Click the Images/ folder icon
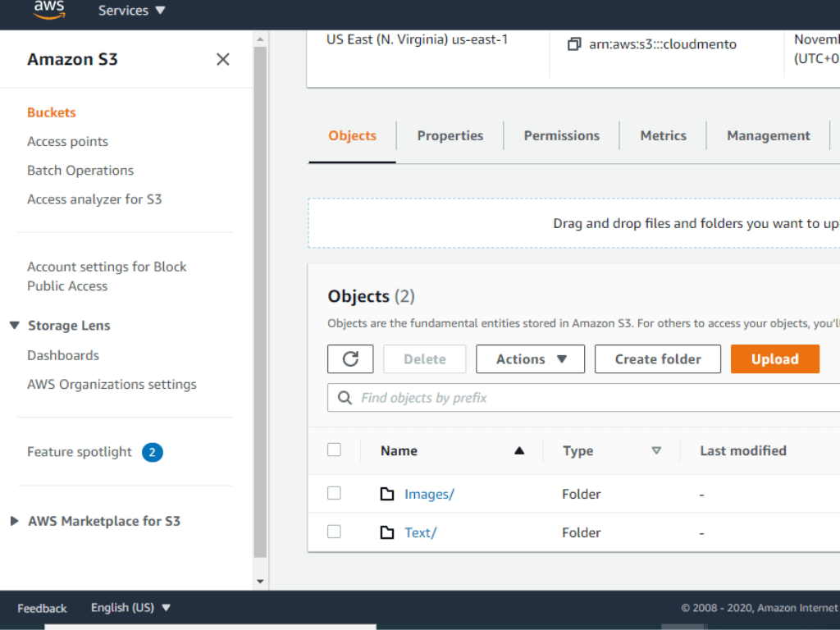 pyautogui.click(x=387, y=493)
